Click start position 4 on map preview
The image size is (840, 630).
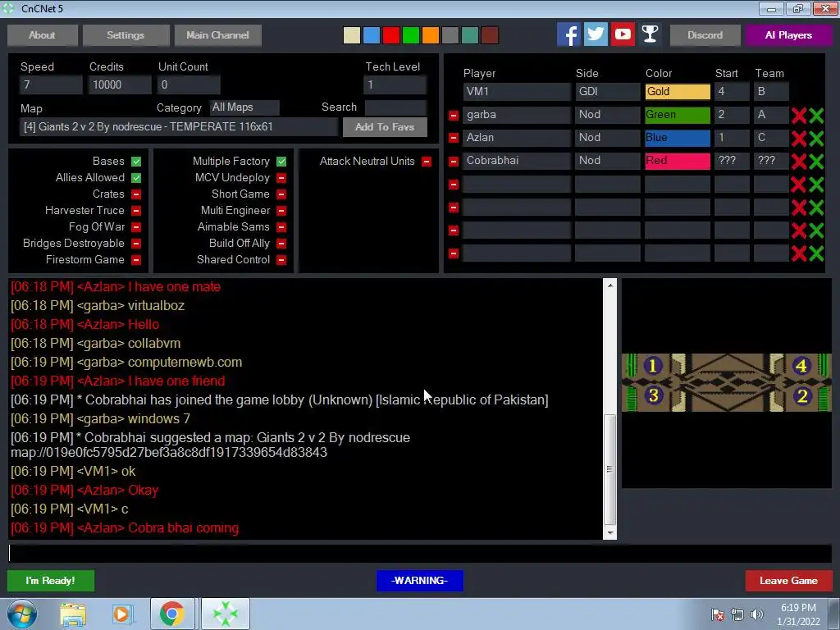coord(801,366)
